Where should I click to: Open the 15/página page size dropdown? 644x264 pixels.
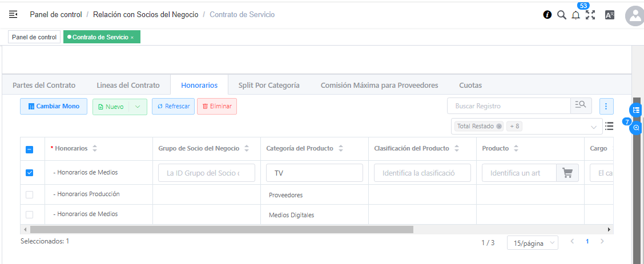pyautogui.click(x=532, y=243)
